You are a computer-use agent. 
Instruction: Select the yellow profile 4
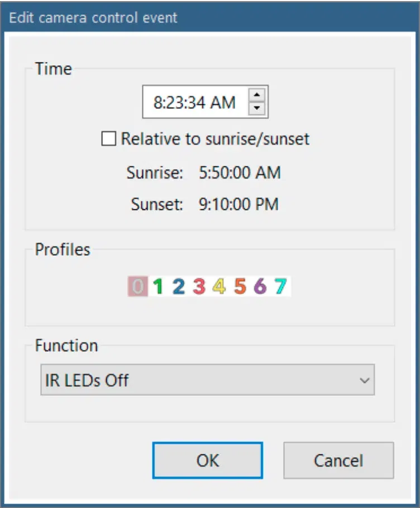pos(219,287)
